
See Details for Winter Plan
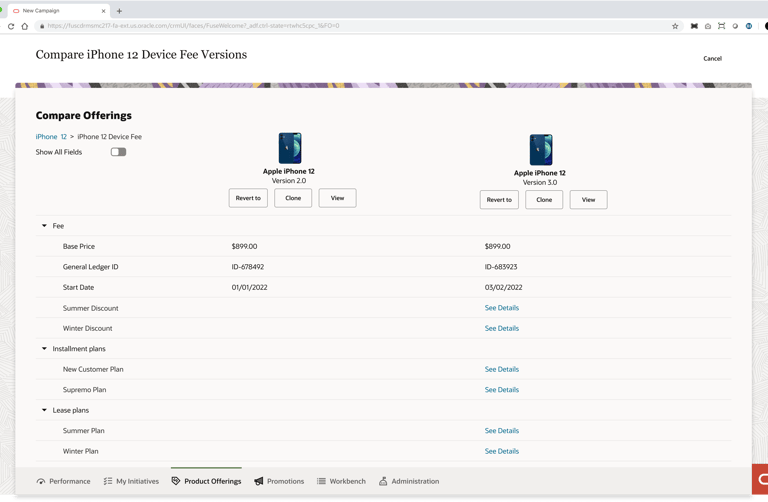coord(502,452)
